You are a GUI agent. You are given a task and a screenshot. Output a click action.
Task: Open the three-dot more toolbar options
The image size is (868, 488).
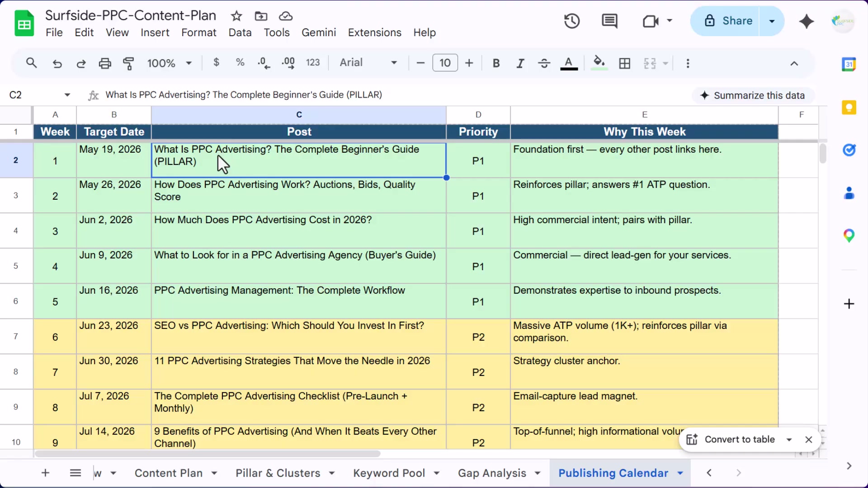(x=688, y=63)
